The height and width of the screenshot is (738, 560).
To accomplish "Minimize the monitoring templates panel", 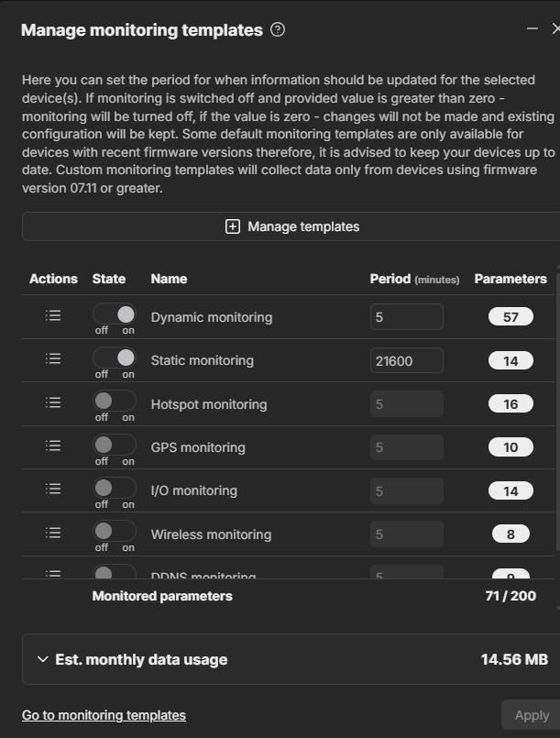I will tap(533, 29).
